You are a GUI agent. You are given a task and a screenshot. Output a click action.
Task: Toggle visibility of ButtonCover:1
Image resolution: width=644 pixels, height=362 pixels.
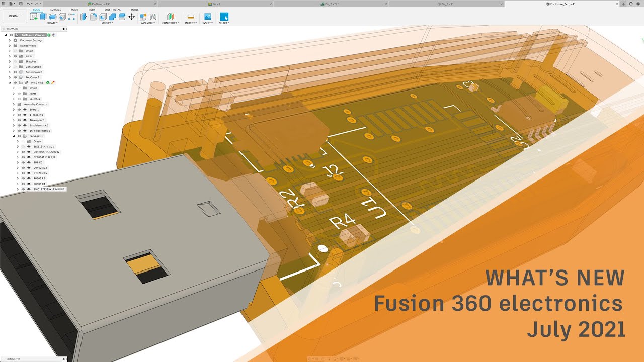(16, 72)
